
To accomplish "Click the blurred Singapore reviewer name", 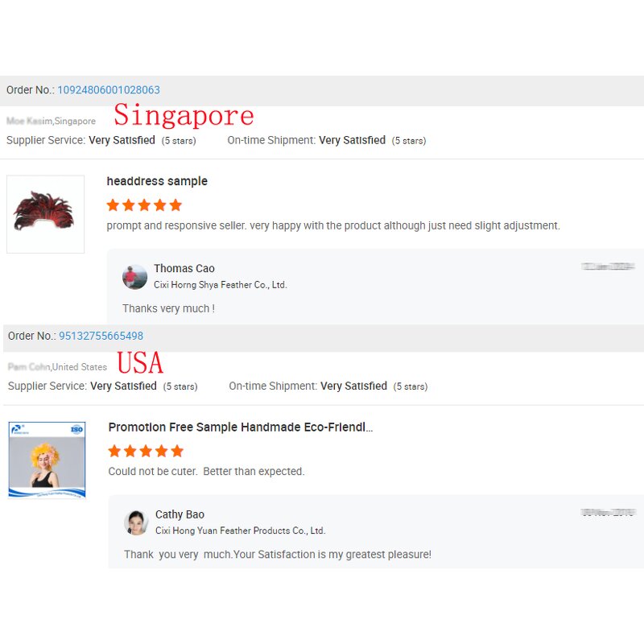I will pyautogui.click(x=30, y=122).
